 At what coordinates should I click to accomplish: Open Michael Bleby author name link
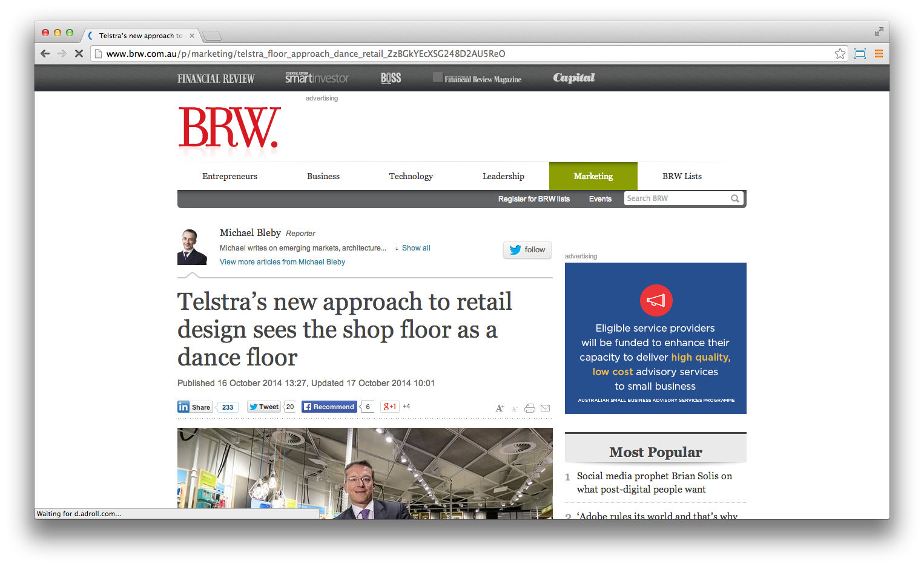[x=250, y=233]
